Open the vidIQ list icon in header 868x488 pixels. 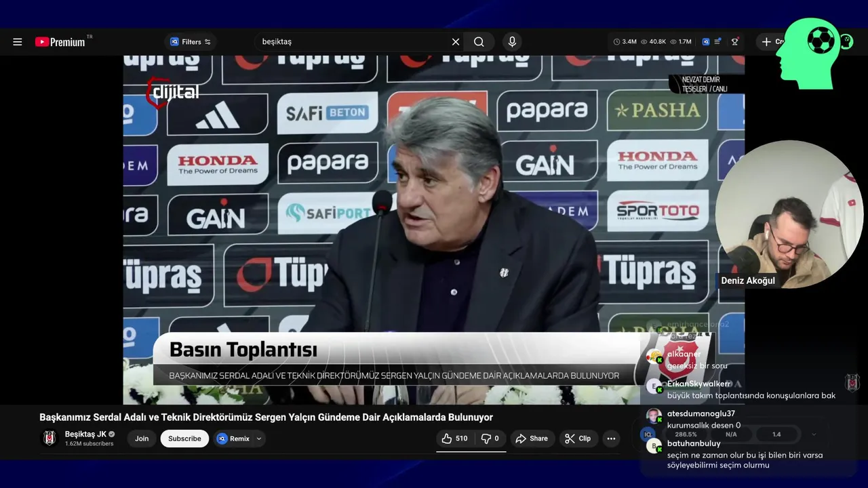click(x=717, y=42)
